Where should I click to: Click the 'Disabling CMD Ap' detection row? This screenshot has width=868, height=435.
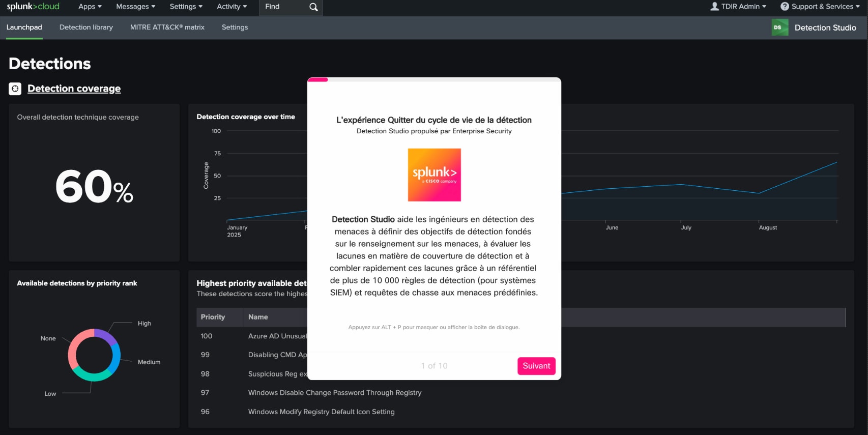pos(278,355)
